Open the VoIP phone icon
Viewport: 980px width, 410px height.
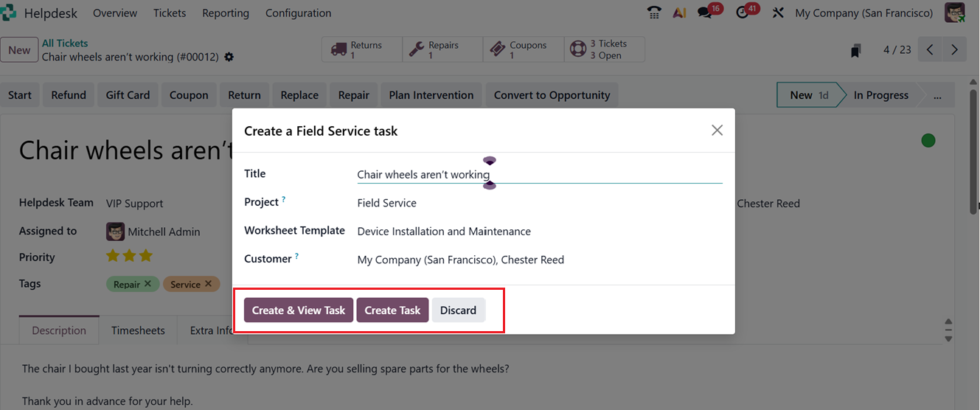pyautogui.click(x=654, y=13)
